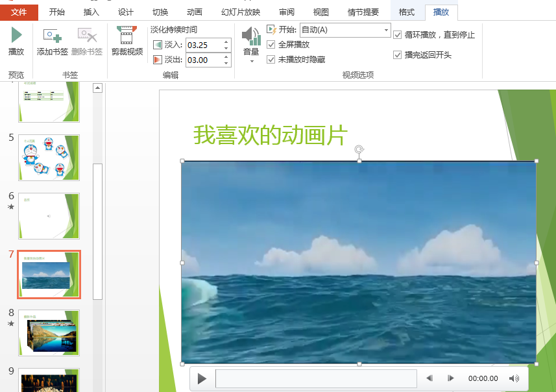The height and width of the screenshot is (392, 556).
Task: Click the Play preview button in ribbon
Action: tap(16, 40)
